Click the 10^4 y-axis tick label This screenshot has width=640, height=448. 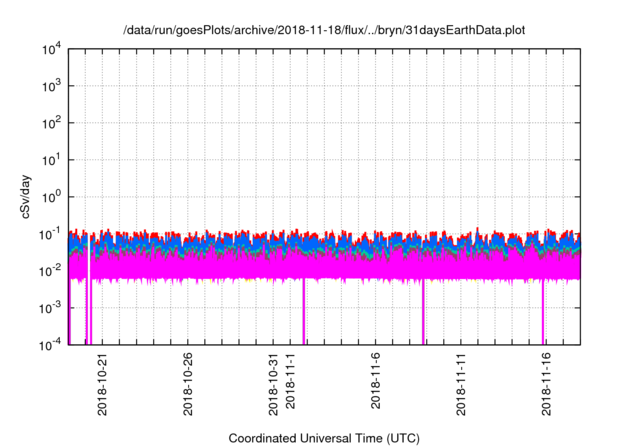pos(51,50)
